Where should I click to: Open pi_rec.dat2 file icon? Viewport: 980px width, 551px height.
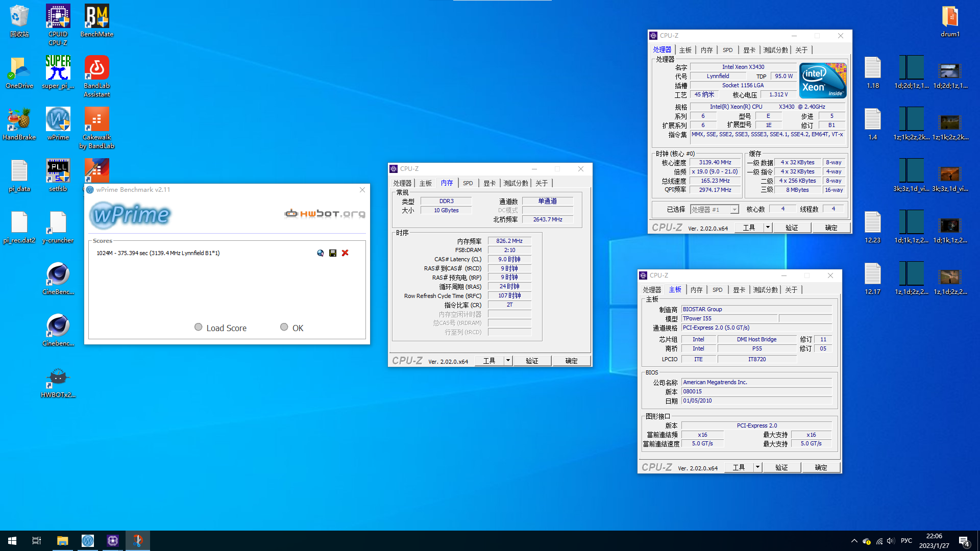coord(19,227)
